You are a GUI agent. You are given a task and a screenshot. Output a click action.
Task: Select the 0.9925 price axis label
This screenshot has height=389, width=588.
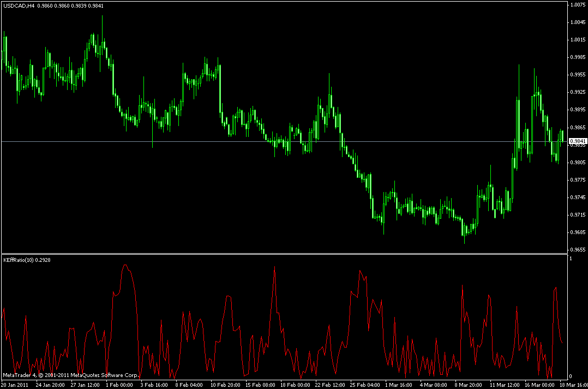coord(578,92)
